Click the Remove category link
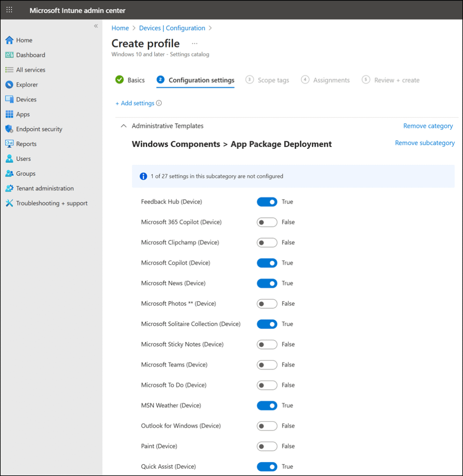The image size is (463, 476). [428, 126]
